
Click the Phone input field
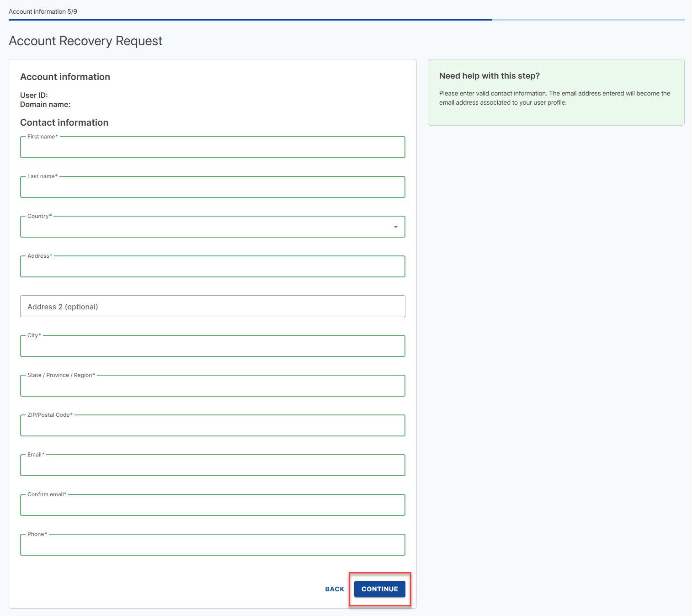(213, 545)
